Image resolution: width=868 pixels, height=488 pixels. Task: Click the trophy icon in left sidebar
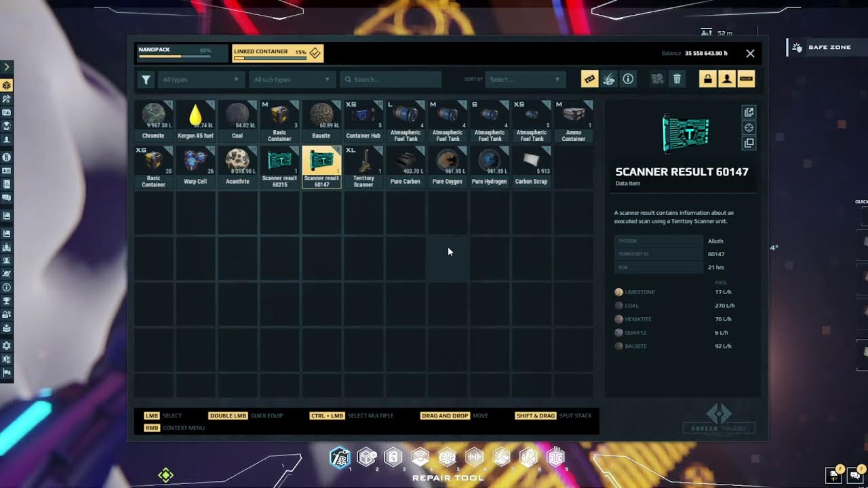[x=7, y=301]
